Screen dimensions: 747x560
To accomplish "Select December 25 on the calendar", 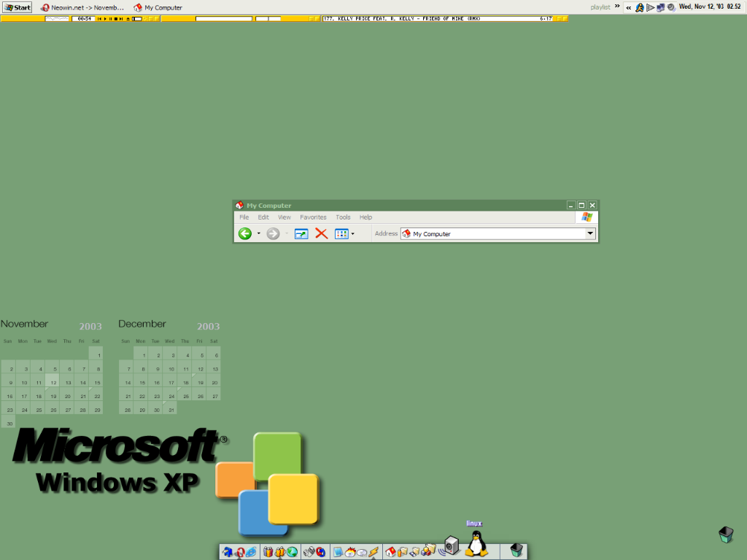I will pos(185,394).
